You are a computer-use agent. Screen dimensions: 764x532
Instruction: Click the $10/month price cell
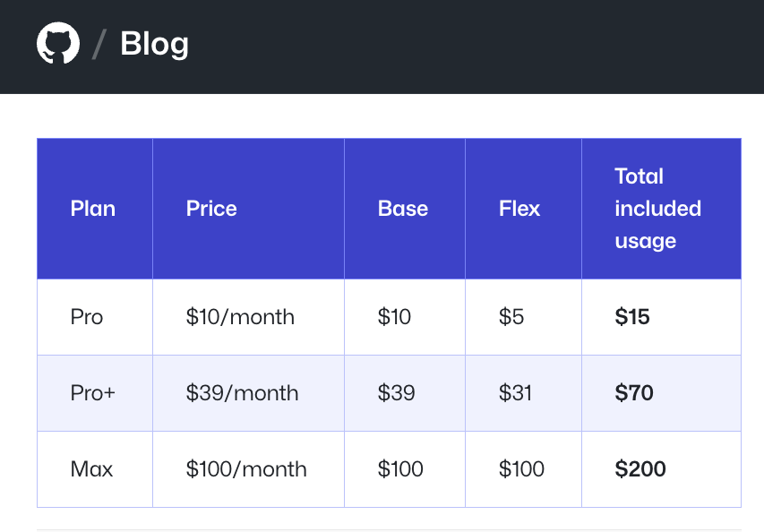pyautogui.click(x=248, y=317)
